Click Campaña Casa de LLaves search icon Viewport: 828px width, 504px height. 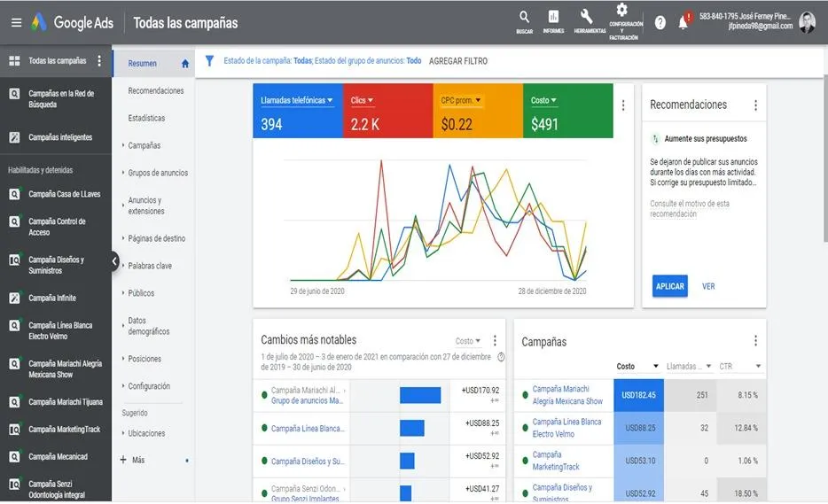[14, 194]
